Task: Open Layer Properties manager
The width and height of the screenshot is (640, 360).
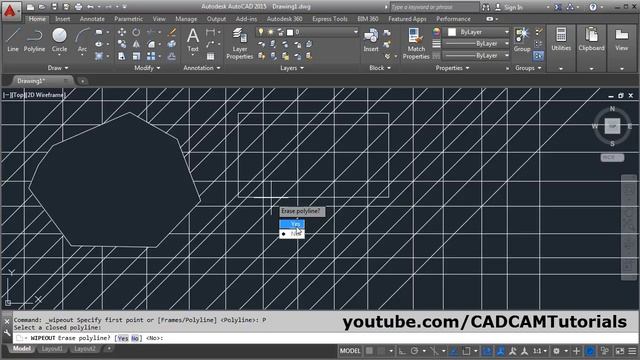Action: pyautogui.click(x=240, y=44)
